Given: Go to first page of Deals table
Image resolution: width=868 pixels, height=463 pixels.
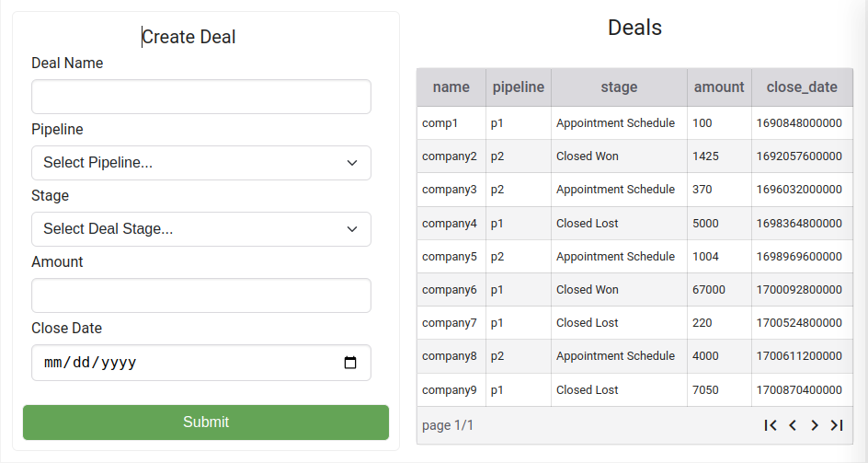Looking at the screenshot, I should (x=771, y=425).
